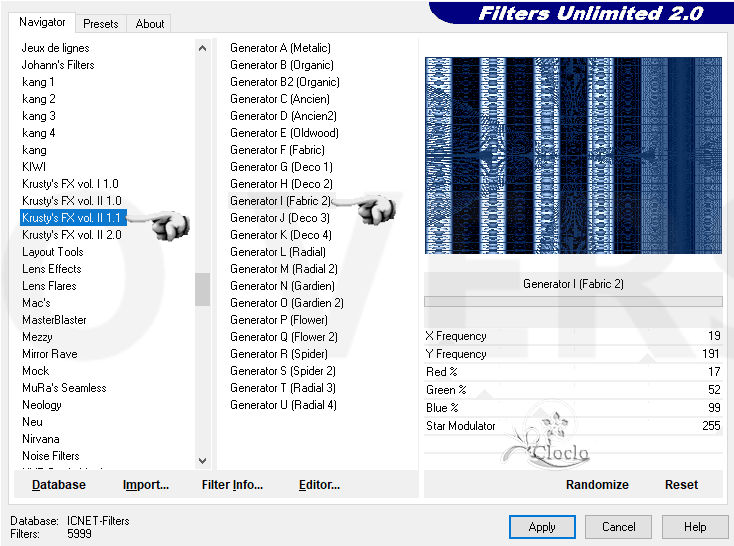Image resolution: width=734 pixels, height=546 pixels.
Task: Select the Navigator tab
Action: [x=42, y=22]
